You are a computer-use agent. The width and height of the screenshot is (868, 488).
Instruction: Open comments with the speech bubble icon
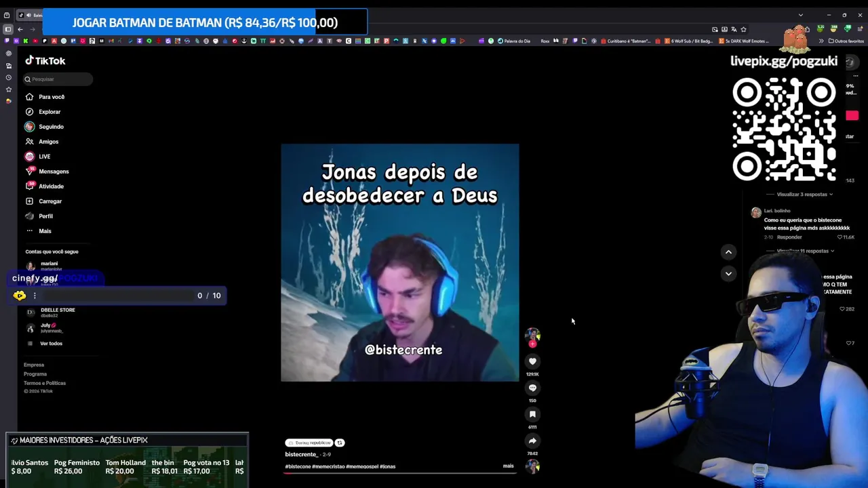pos(532,388)
